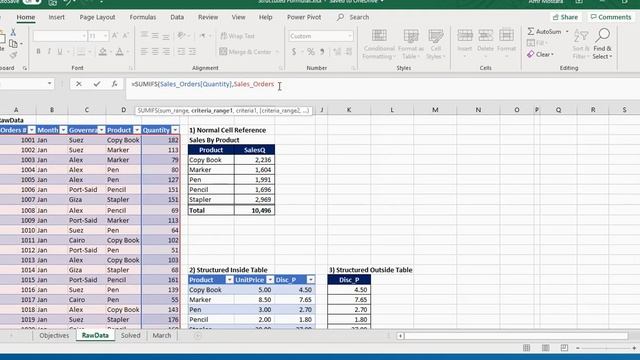This screenshot has height=360, width=640.
Task: Click Merge & Center
Action: point(246,52)
